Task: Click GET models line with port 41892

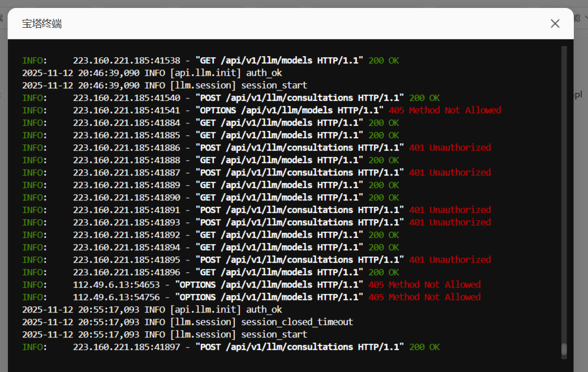Action: click(x=211, y=235)
